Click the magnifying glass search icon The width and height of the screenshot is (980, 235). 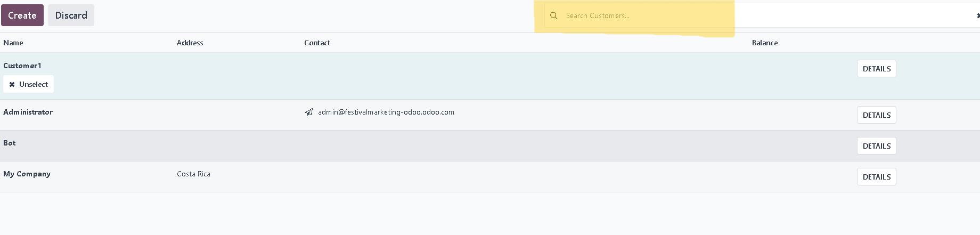554,15
